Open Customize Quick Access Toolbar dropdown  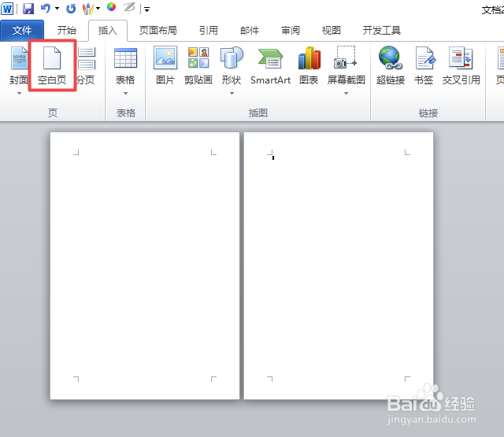click(147, 9)
